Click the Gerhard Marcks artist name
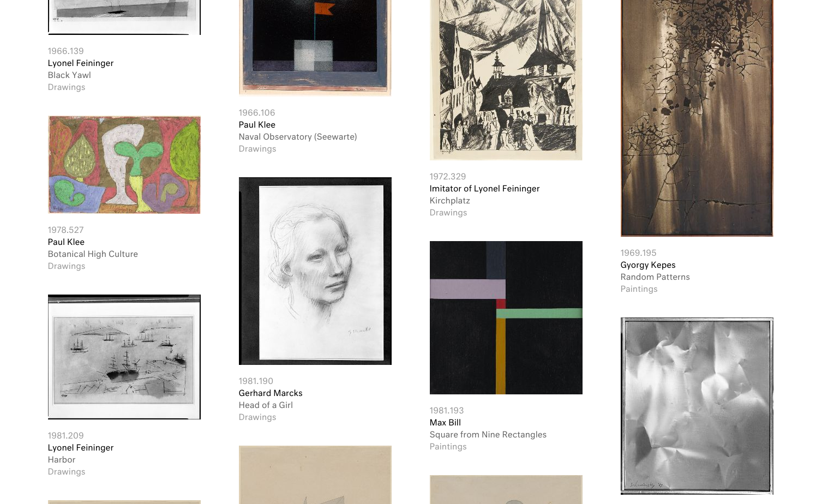This screenshot has width=822, height=504. [x=270, y=393]
